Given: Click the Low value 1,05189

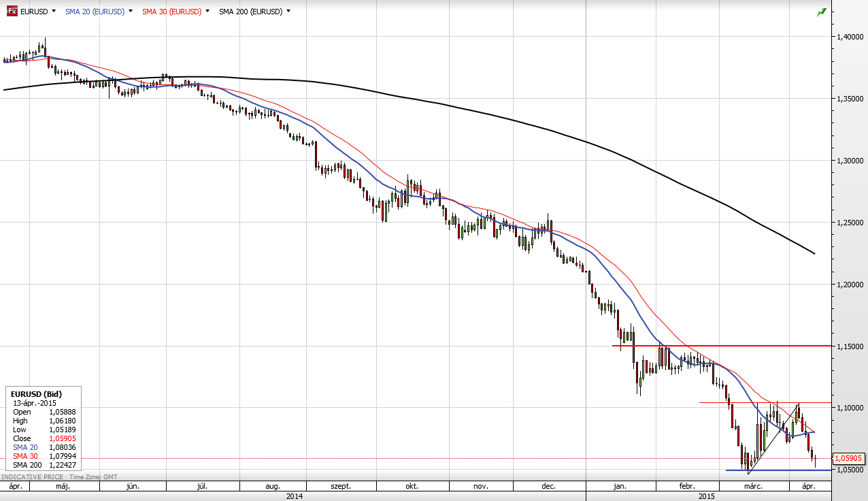Looking at the screenshot, I should (x=63, y=430).
